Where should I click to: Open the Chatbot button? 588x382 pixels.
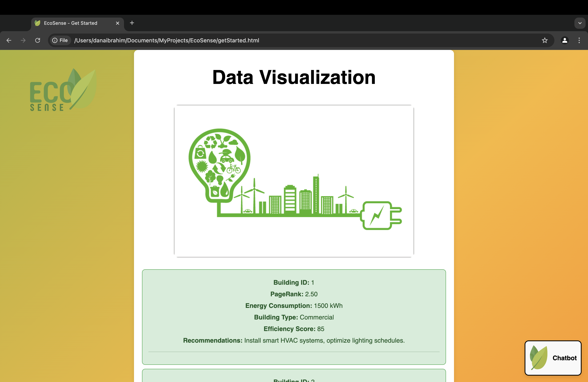coord(564,358)
